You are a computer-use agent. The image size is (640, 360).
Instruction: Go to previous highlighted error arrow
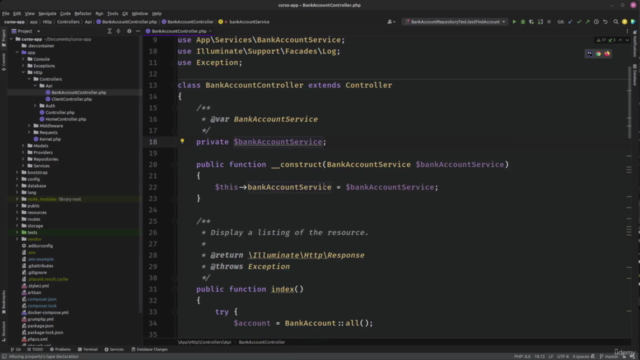tap(620, 40)
